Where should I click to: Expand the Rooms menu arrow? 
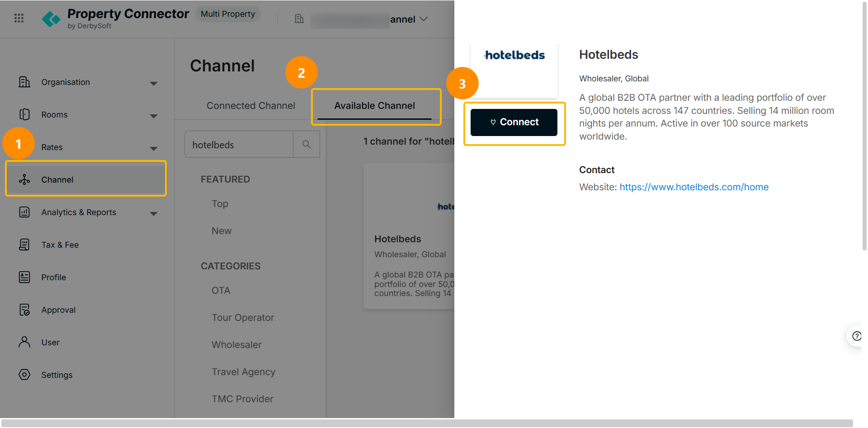click(154, 116)
